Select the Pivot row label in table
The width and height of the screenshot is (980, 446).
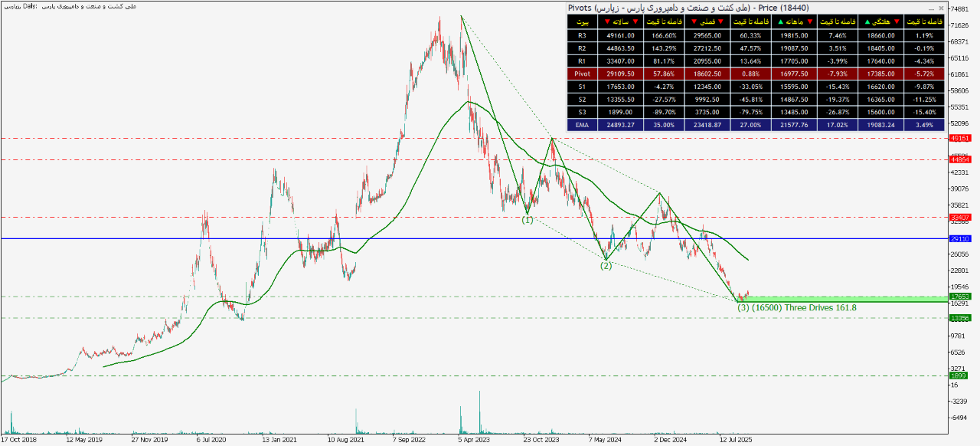tap(582, 74)
